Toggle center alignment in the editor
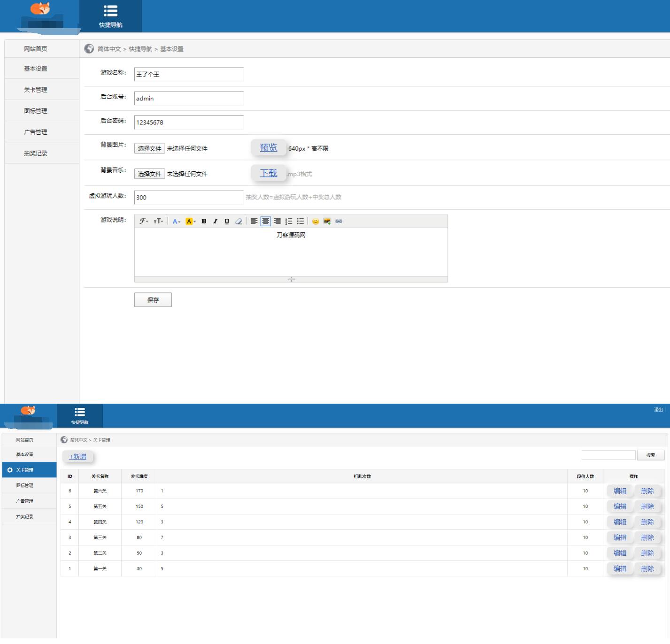 [266, 221]
